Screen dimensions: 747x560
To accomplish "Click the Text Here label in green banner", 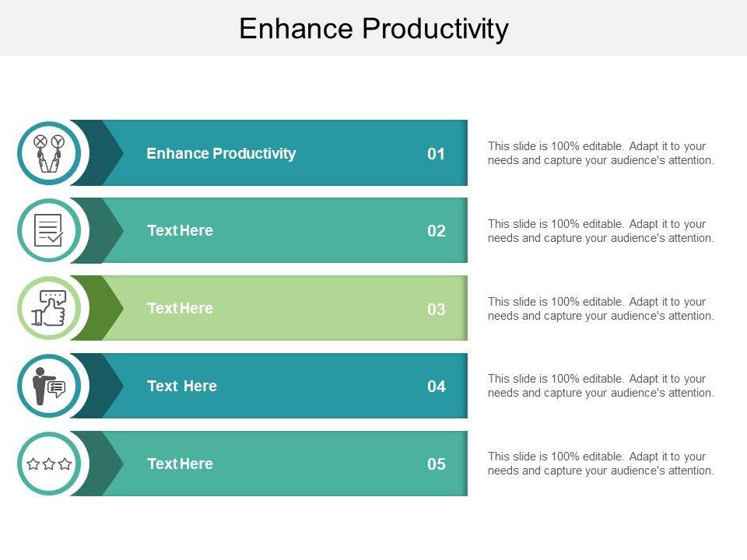I will pos(180,308).
